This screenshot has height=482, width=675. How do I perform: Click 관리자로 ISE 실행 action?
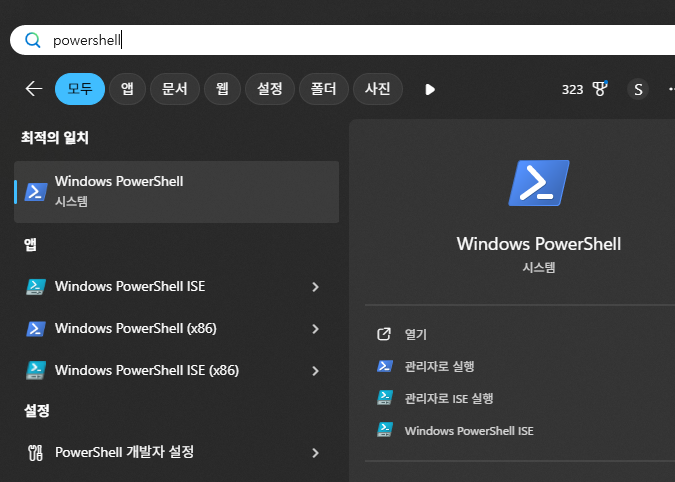(449, 399)
